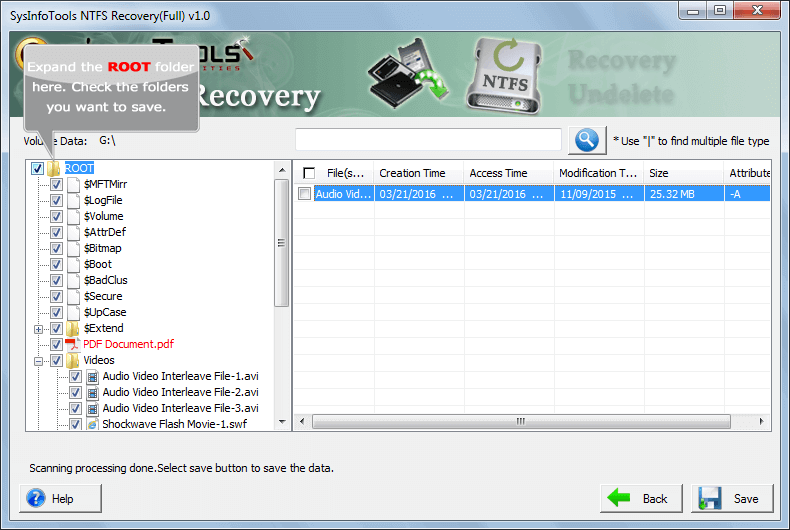Select the Videos folder label
This screenshot has width=790, height=530.
coord(99,360)
